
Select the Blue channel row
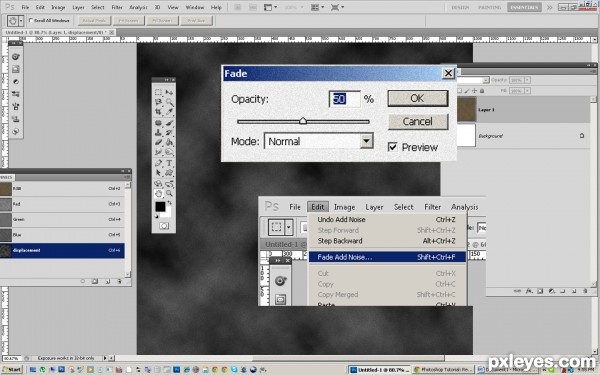(x=62, y=235)
